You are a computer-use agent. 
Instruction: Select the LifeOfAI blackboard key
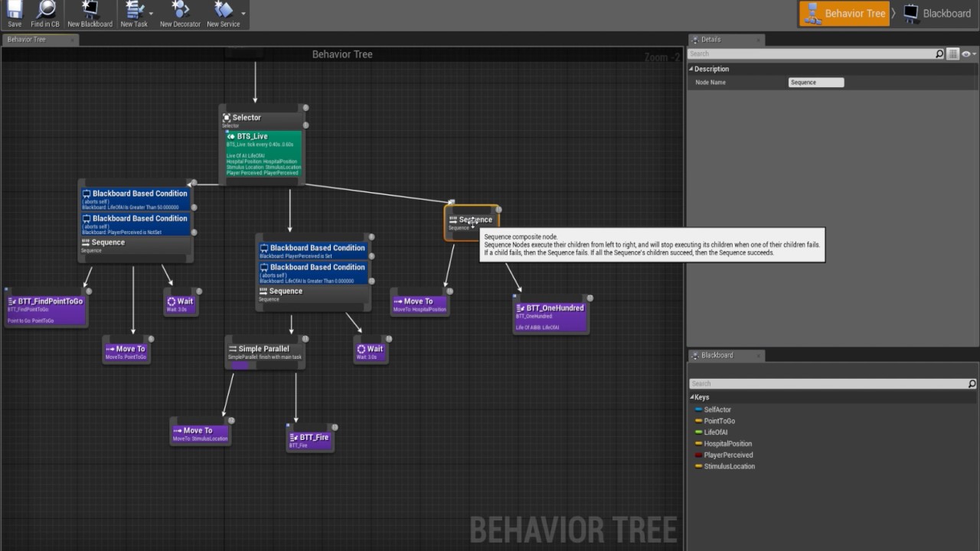(x=715, y=432)
